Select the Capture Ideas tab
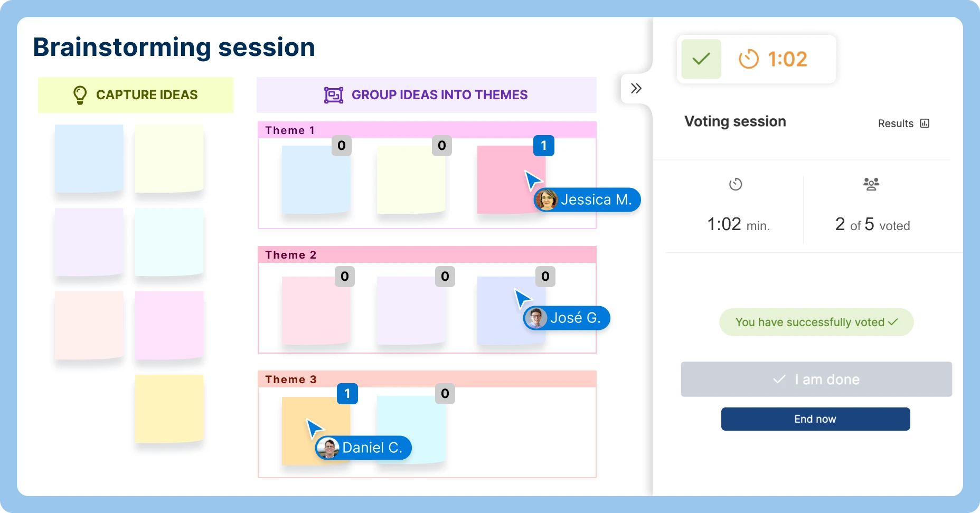 [x=136, y=95]
